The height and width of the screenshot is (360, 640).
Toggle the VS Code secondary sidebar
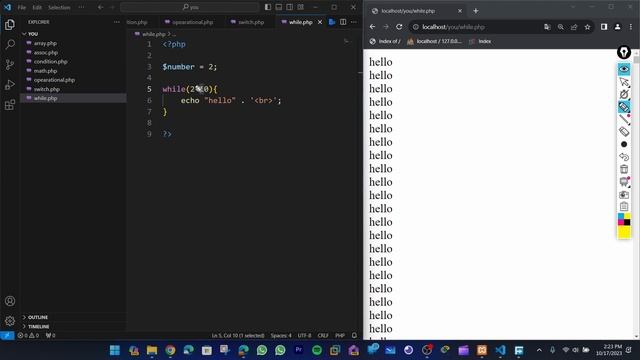(x=290, y=7)
